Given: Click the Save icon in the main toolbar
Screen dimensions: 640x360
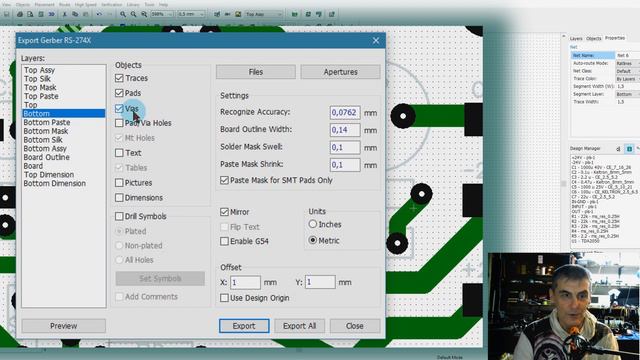Looking at the screenshot, I should 7,14.
